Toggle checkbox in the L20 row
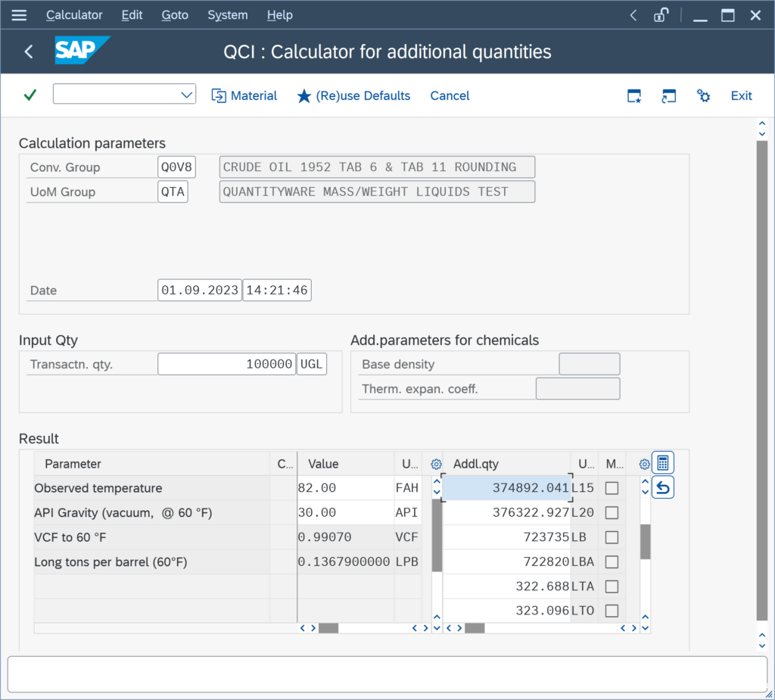This screenshot has width=775, height=700. coord(612,512)
